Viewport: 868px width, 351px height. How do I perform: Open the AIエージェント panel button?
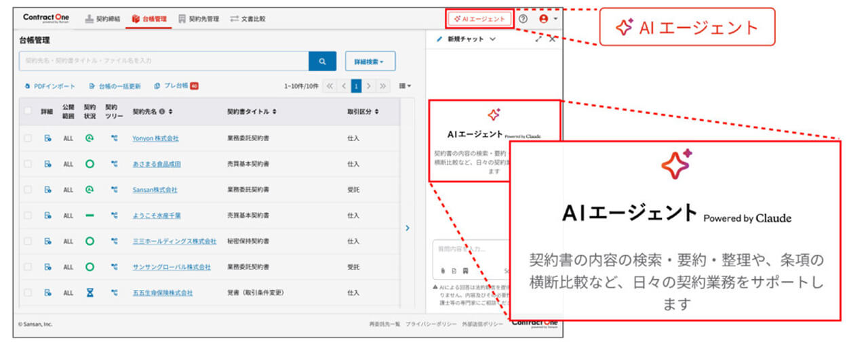479,19
